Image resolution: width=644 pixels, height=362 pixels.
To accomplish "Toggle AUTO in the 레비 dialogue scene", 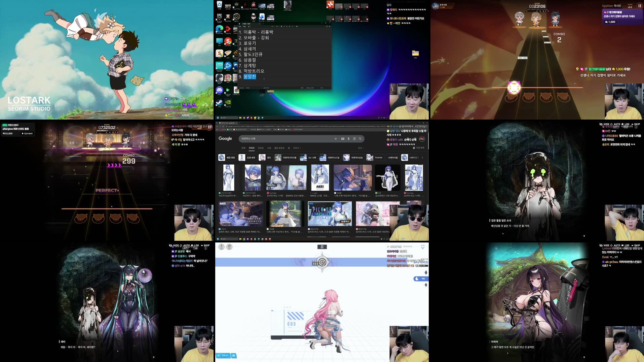I will coord(185,245).
